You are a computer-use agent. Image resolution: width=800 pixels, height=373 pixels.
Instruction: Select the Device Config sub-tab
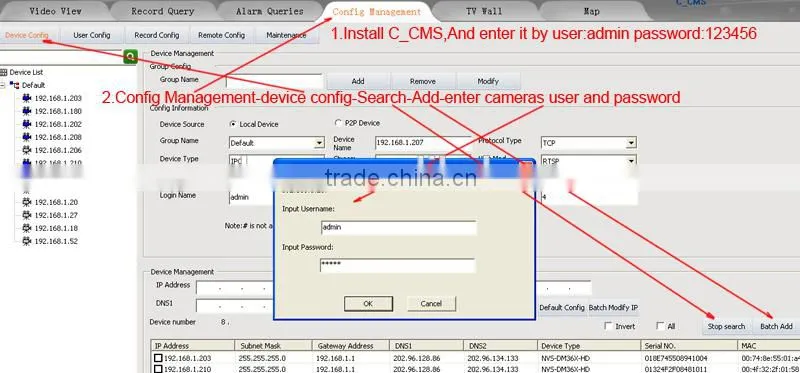pyautogui.click(x=27, y=35)
